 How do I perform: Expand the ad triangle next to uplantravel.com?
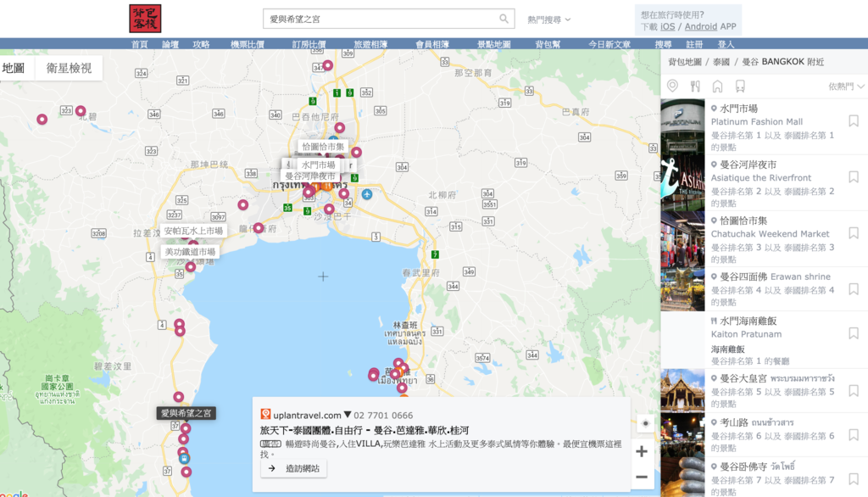click(x=348, y=415)
